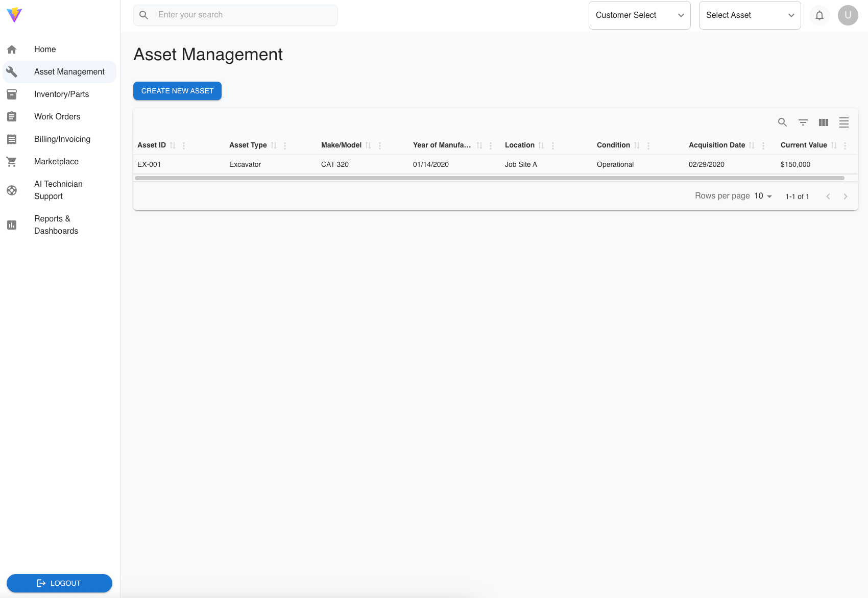Click the EX-001 asset ID cell
The width and height of the screenshot is (868, 598).
tap(179, 164)
